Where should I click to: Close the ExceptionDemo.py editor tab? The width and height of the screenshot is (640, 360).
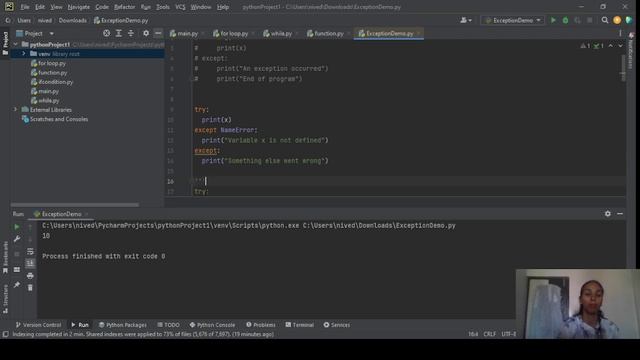point(418,33)
